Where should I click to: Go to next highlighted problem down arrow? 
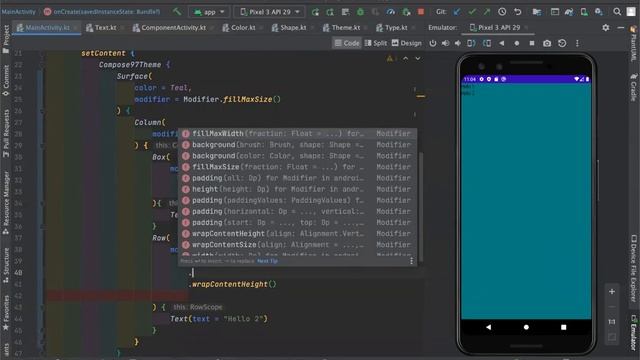click(418, 59)
